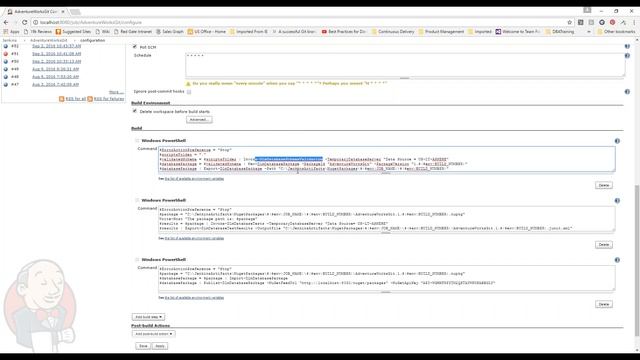Open help for first Windows PowerShell step
The image size is (640, 360).
[617, 141]
